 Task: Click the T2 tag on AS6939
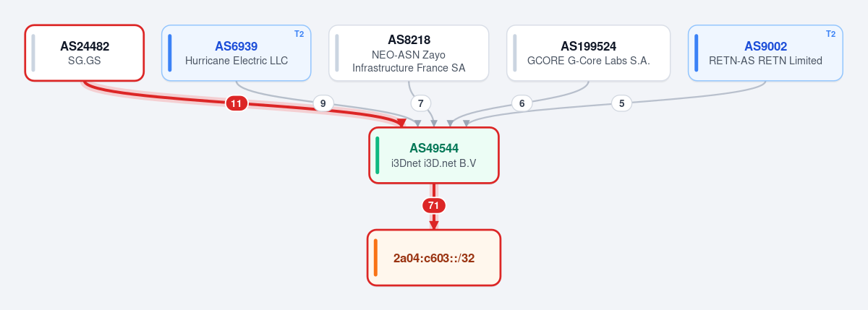pyautogui.click(x=299, y=34)
